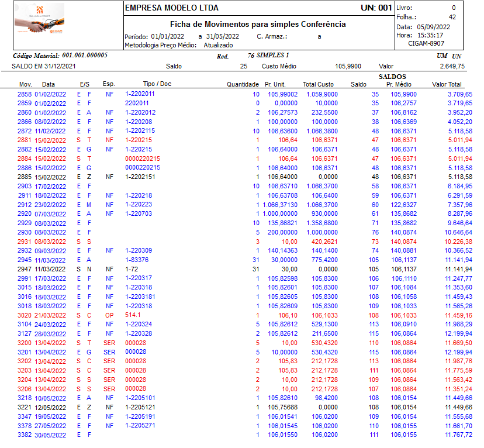Click the Valor Total column header
The height and width of the screenshot is (448, 484).
coord(447,85)
